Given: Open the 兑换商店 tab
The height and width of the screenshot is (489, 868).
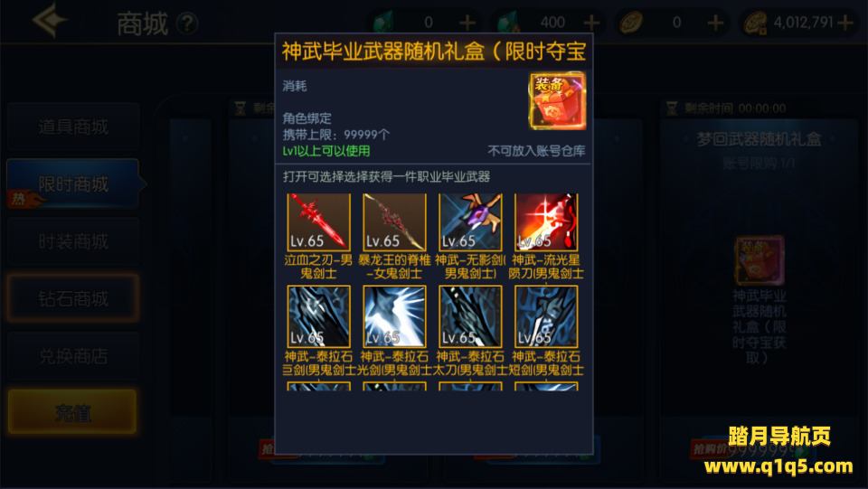Looking at the screenshot, I should click(x=73, y=356).
